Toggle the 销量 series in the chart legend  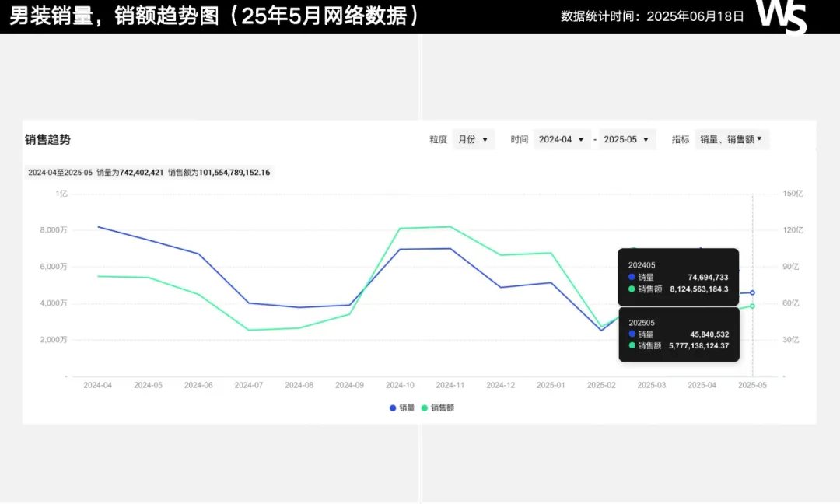click(x=402, y=408)
